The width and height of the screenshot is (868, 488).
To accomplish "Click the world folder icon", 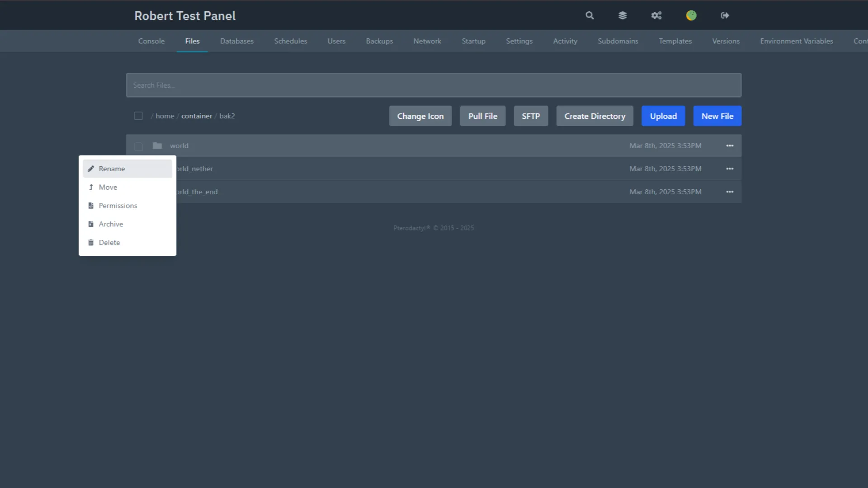I will (x=157, y=145).
